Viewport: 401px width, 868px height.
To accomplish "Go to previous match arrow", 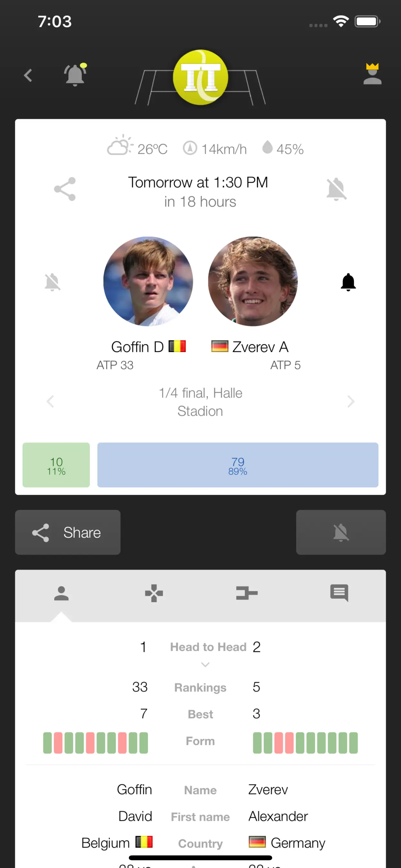I will [50, 401].
